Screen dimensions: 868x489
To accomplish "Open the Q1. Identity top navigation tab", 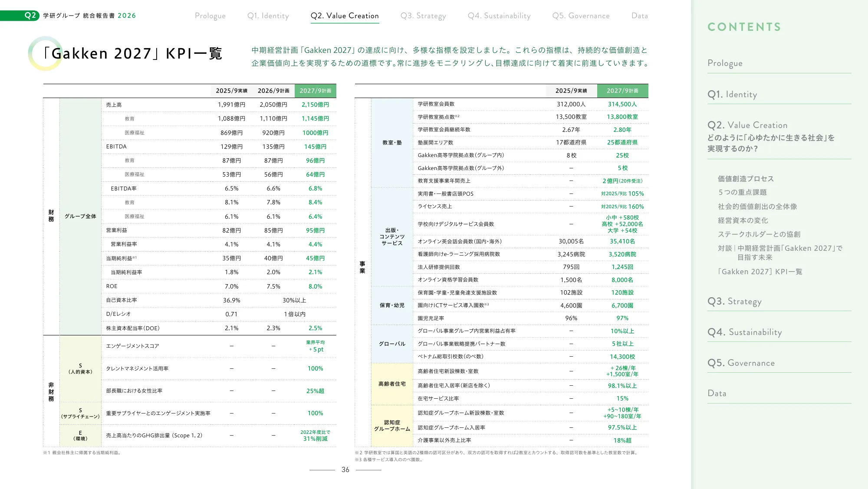I will 268,16.
